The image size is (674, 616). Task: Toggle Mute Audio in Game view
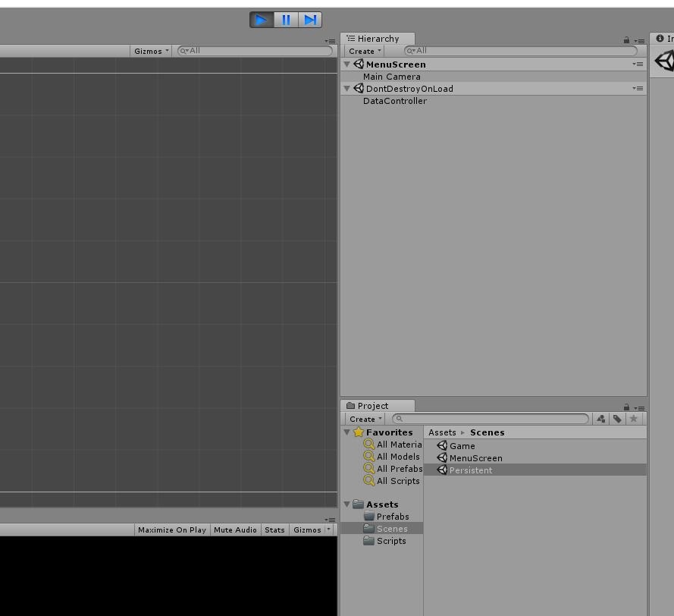coord(235,530)
